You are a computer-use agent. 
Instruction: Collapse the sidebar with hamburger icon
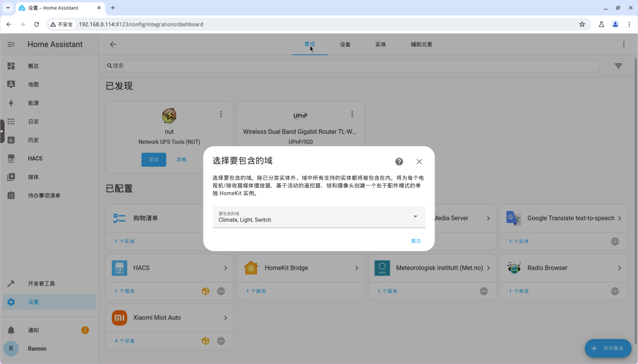pyautogui.click(x=11, y=44)
